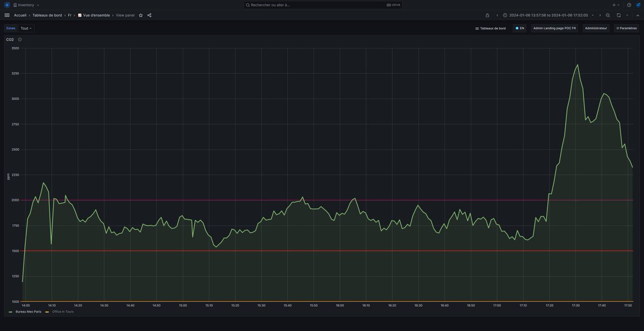Click the Office in Tours color swatch
Image resolution: width=644 pixels, height=331 pixels.
47,312
